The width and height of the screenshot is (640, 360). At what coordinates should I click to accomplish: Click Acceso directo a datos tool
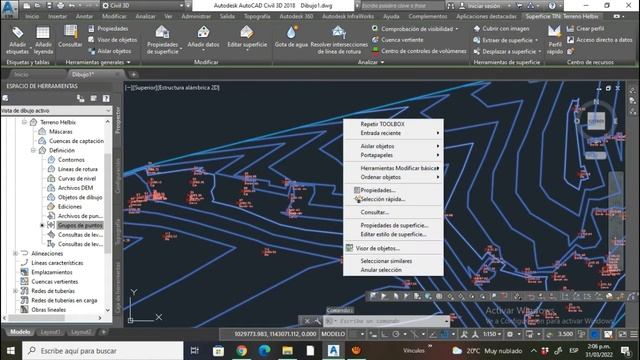600,40
